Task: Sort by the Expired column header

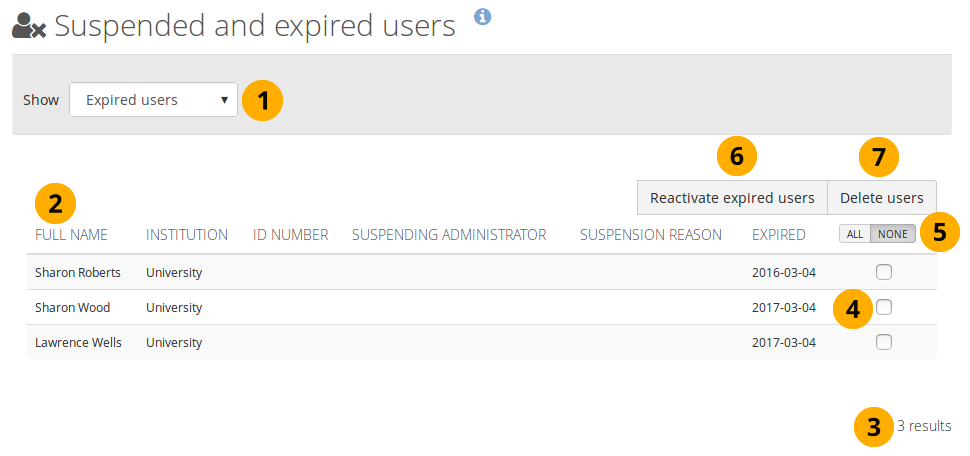Action: click(x=778, y=235)
